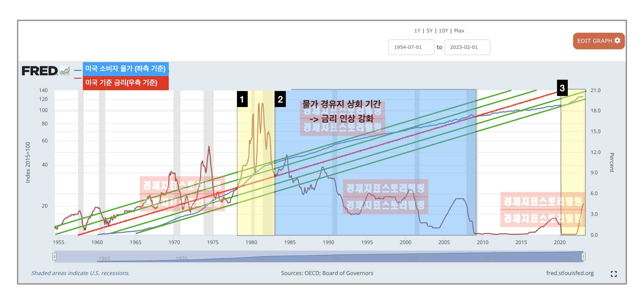The height and width of the screenshot is (304, 644).
Task: Click the right range slider handle
Action: (x=583, y=257)
